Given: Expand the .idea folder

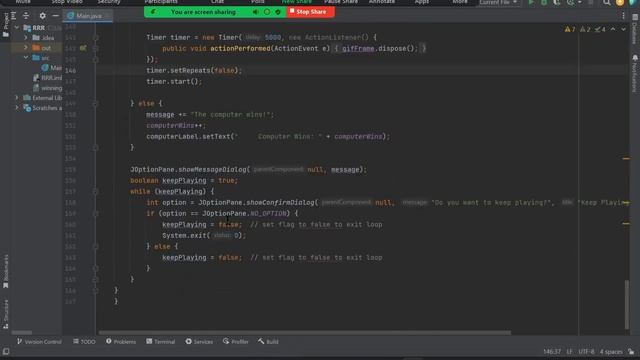Looking at the screenshot, I should (26, 38).
